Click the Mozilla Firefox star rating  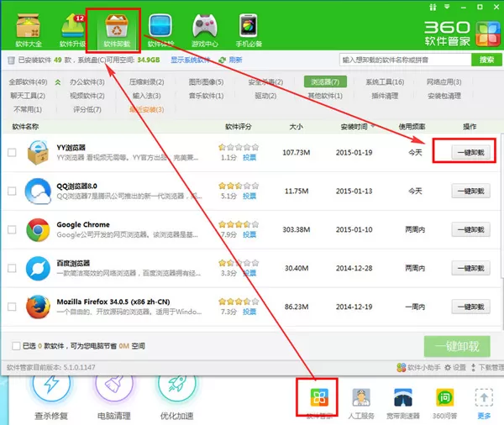tap(239, 302)
